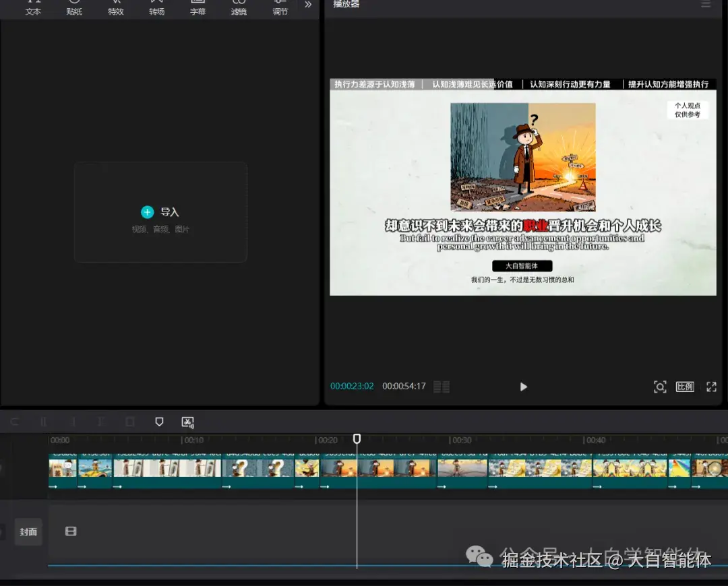Click the 00:30 mark on timeline ruler
This screenshot has height=586, width=728.
coord(462,440)
